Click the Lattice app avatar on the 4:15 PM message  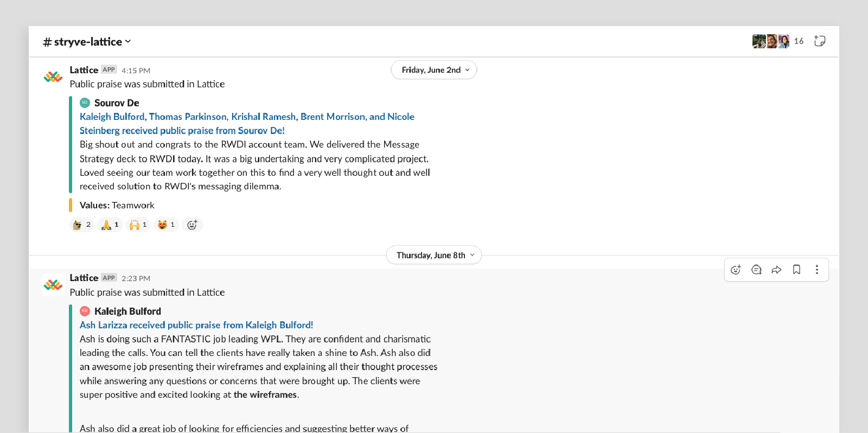(x=53, y=77)
